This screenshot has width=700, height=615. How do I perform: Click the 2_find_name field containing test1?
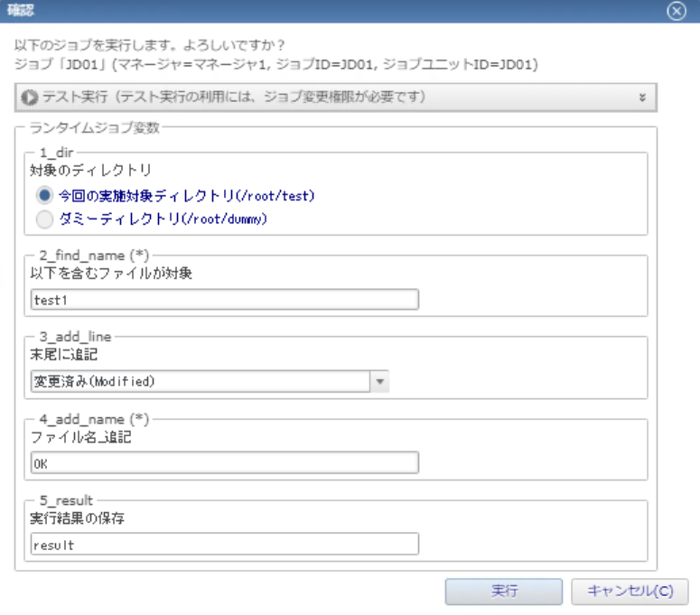pos(225,300)
